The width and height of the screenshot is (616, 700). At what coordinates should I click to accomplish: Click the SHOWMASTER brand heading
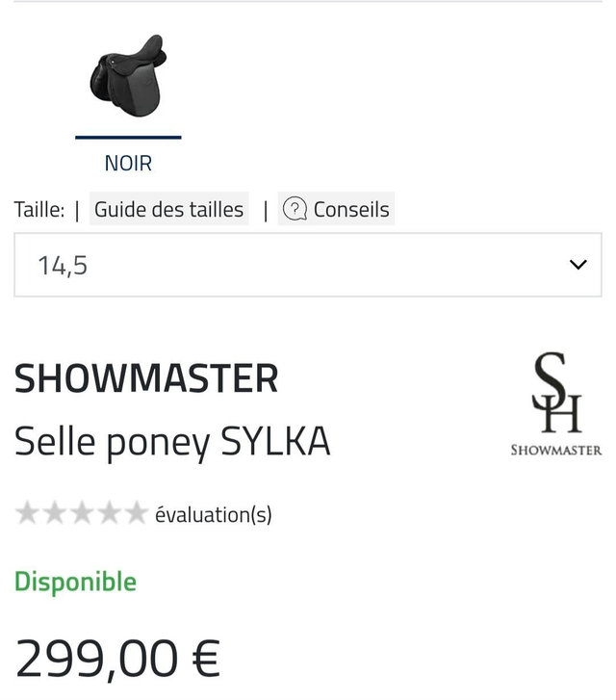pyautogui.click(x=146, y=379)
